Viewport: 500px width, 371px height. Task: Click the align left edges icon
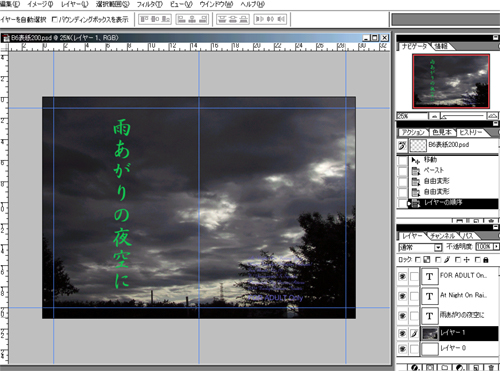[181, 19]
